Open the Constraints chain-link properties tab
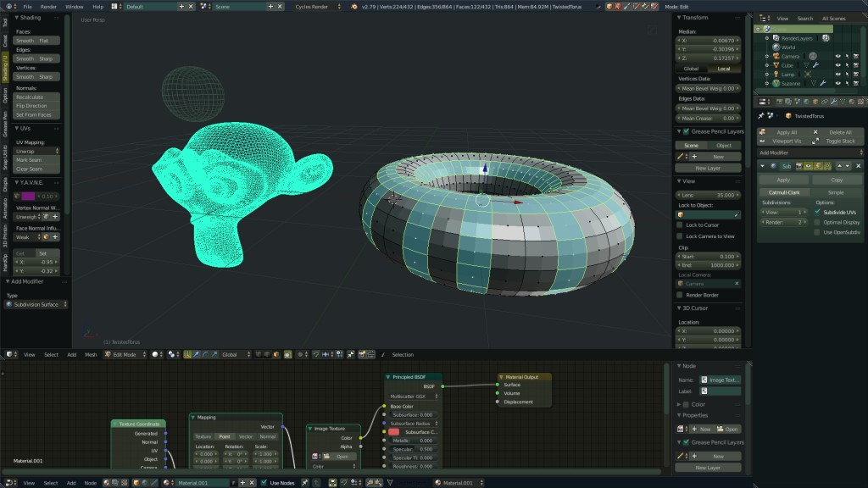Viewport: 868px width, 488px height. (x=824, y=102)
